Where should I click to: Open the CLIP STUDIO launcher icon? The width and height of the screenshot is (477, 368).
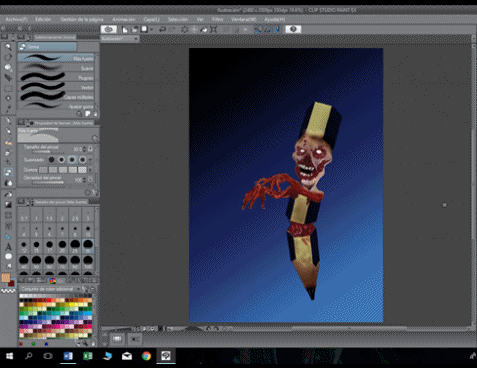pyautogui.click(x=109, y=29)
